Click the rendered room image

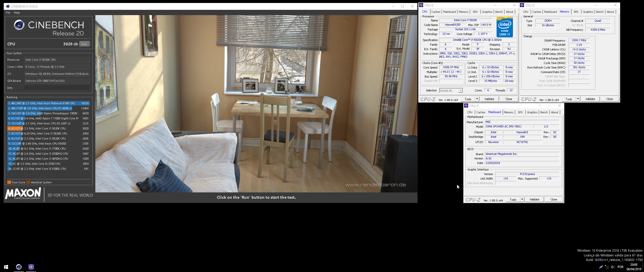[256, 104]
